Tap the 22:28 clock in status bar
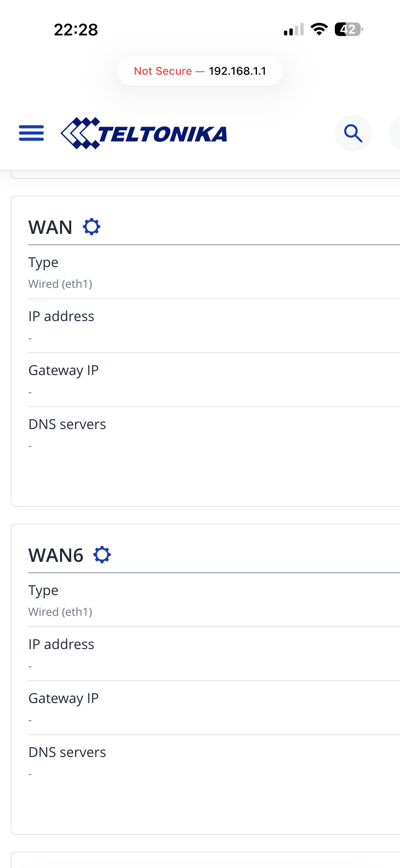This screenshot has height=868, width=400. point(76,30)
